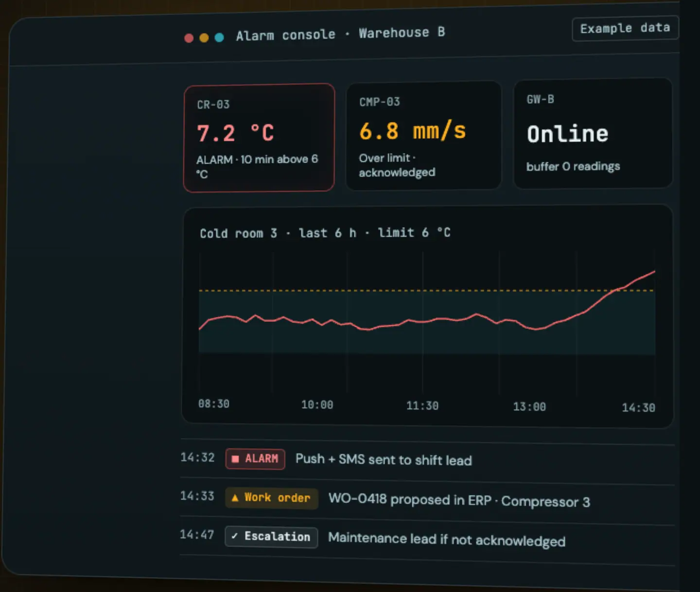Click the 13:00 axis label on chart
The height and width of the screenshot is (592, 700).
point(529,407)
